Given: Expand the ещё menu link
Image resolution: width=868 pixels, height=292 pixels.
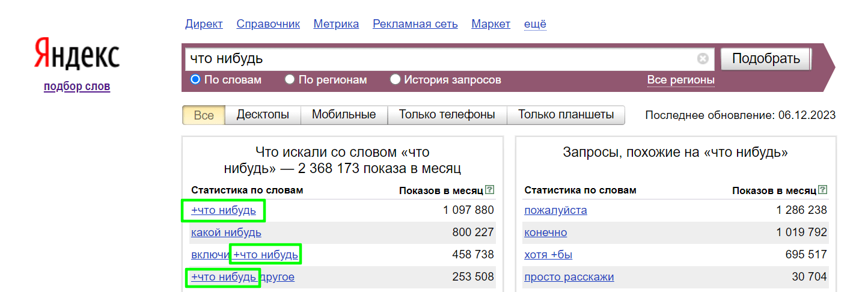Looking at the screenshot, I should [x=535, y=24].
